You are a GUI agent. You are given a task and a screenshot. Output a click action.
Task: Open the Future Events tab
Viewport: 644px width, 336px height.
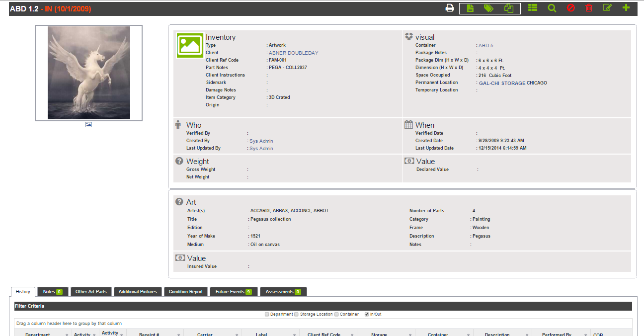(233, 292)
